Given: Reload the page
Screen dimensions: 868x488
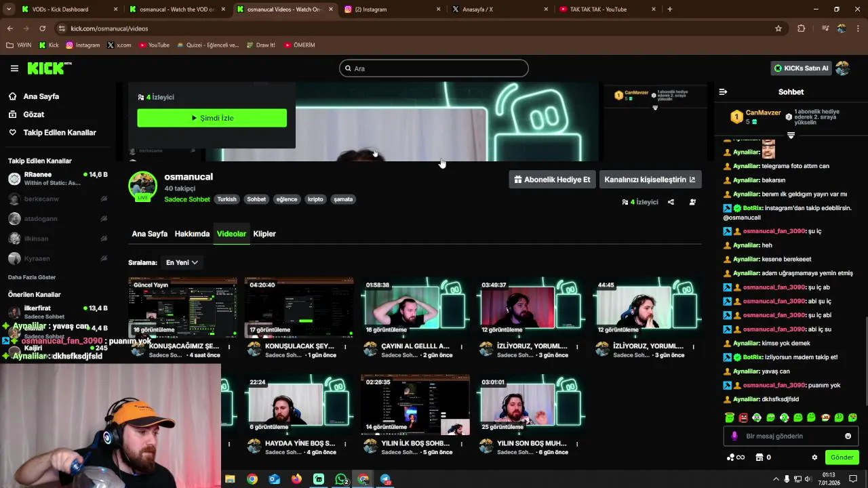Looking at the screenshot, I should [x=42, y=28].
